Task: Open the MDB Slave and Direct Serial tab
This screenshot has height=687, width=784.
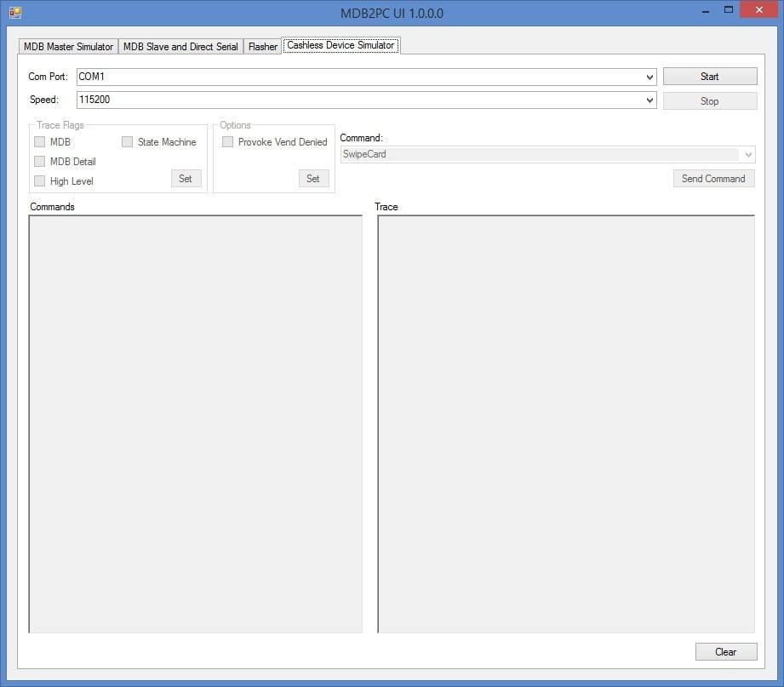Action: pyautogui.click(x=180, y=47)
